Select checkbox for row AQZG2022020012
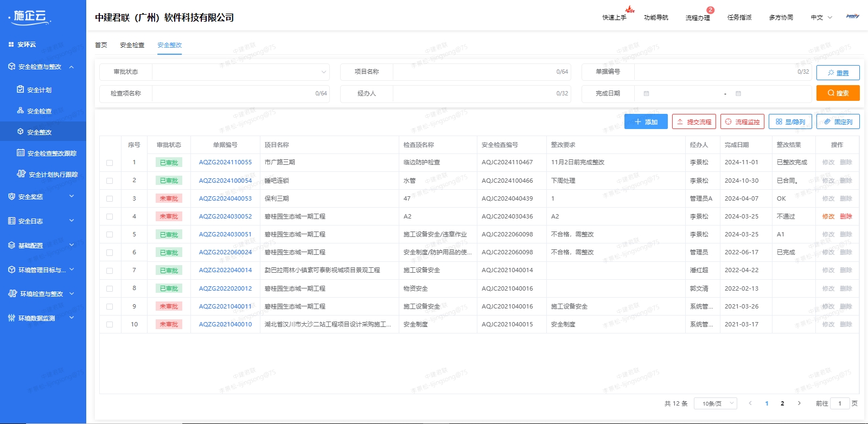868x424 pixels. 110,288
